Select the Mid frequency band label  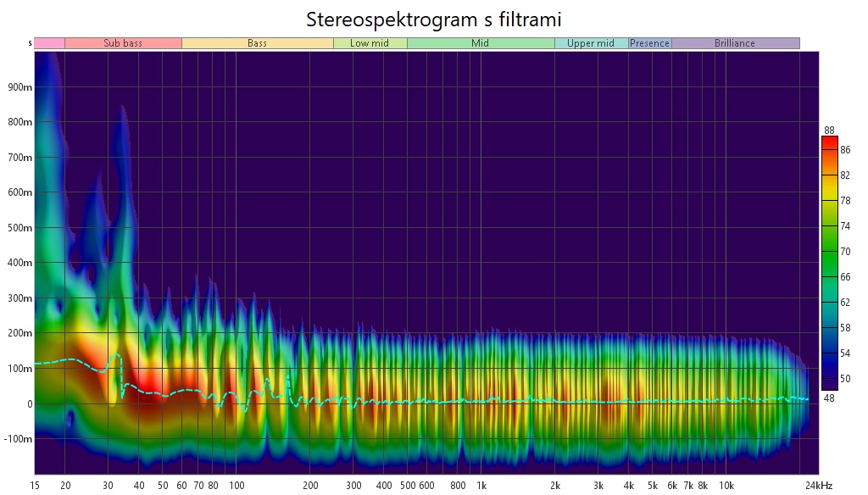click(x=480, y=43)
